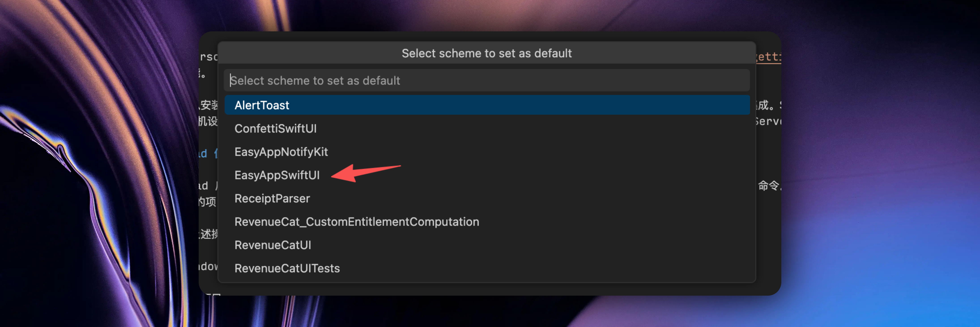This screenshot has height=327, width=980.
Task: Open the orange underlined link at top right
Action: pos(769,57)
